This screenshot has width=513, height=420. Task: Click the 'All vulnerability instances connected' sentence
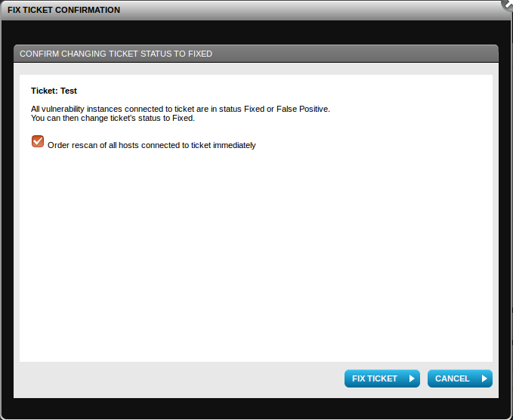click(181, 109)
